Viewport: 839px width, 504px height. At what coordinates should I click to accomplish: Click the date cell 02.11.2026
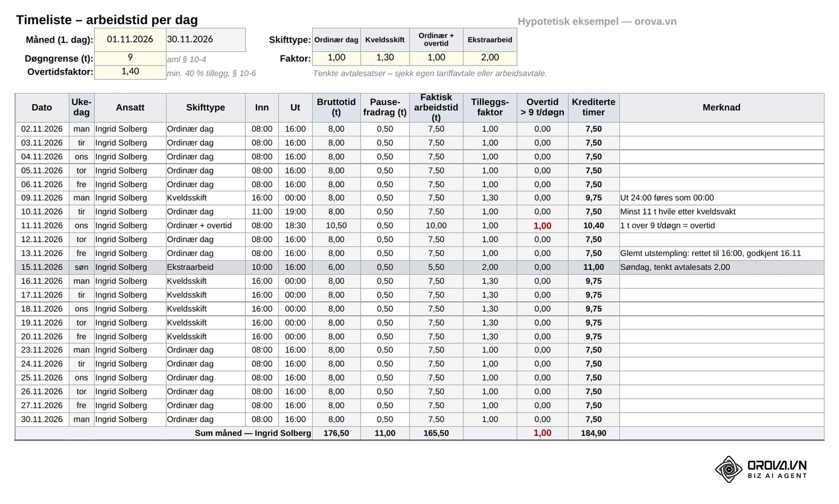42,129
